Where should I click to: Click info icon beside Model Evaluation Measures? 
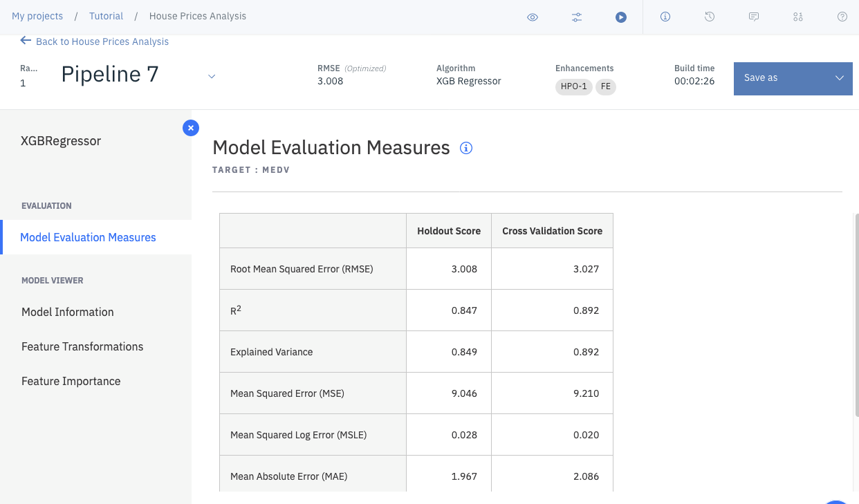point(466,148)
